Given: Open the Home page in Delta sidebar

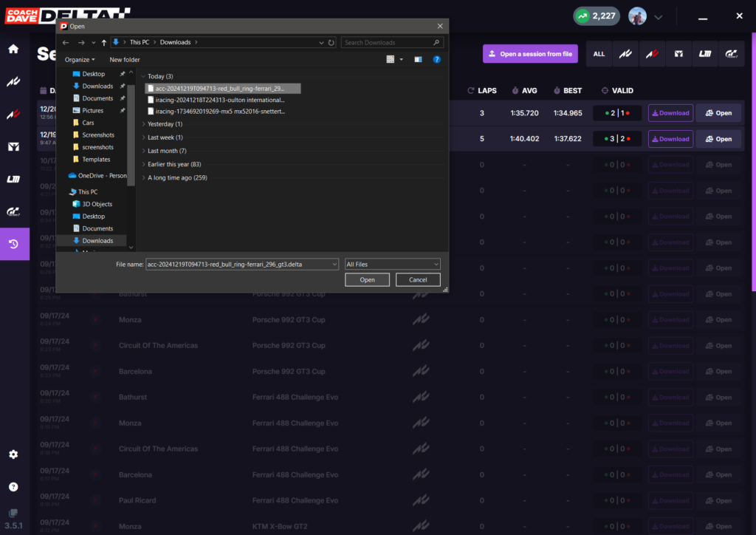Looking at the screenshot, I should coord(13,49).
